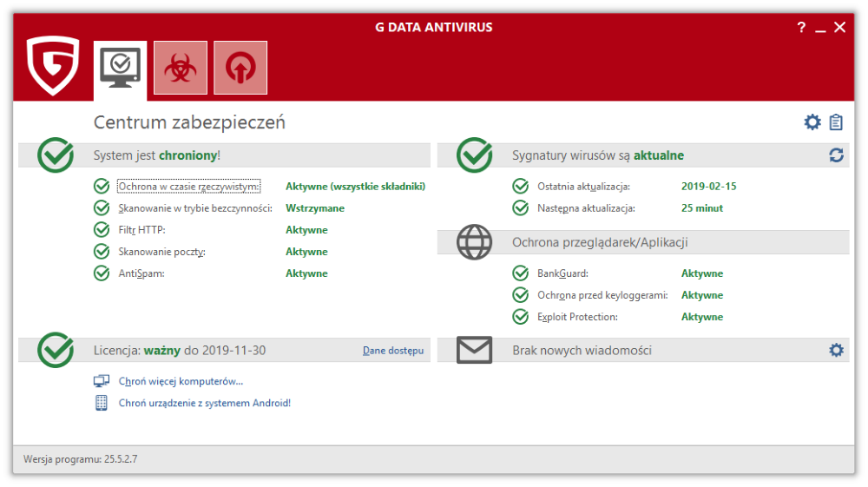Open message settings gear beside Brak nowych wiadomości

point(837,350)
